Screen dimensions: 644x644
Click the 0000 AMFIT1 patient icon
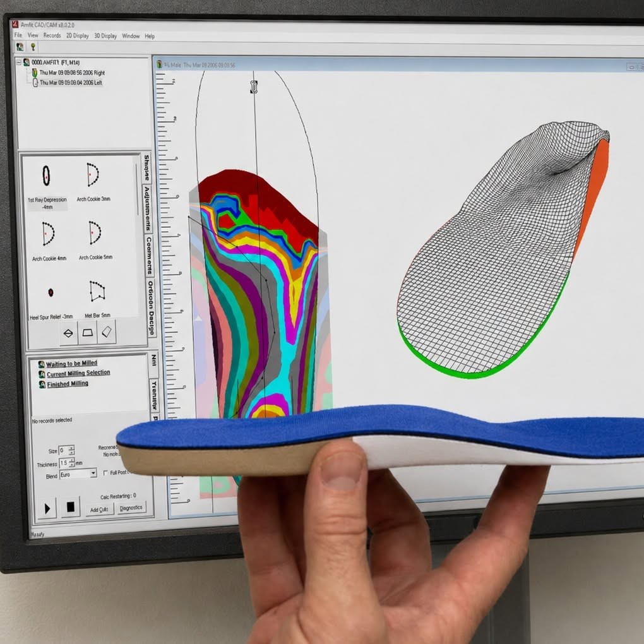click(27, 63)
